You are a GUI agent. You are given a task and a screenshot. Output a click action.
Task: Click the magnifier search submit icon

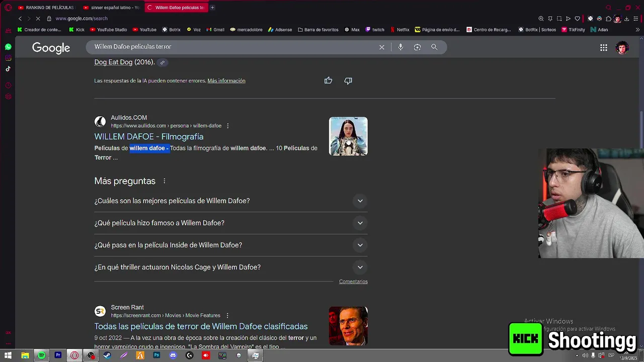pyautogui.click(x=434, y=47)
